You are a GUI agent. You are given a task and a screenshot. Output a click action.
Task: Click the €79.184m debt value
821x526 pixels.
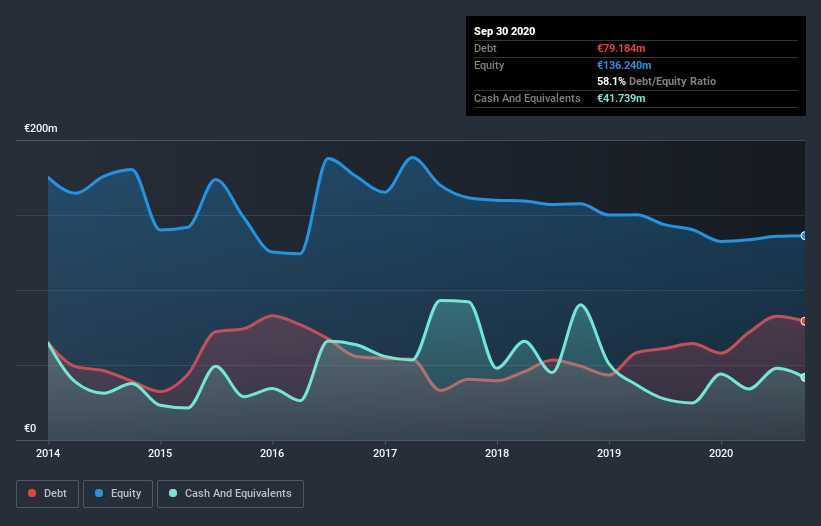pyautogui.click(x=621, y=49)
